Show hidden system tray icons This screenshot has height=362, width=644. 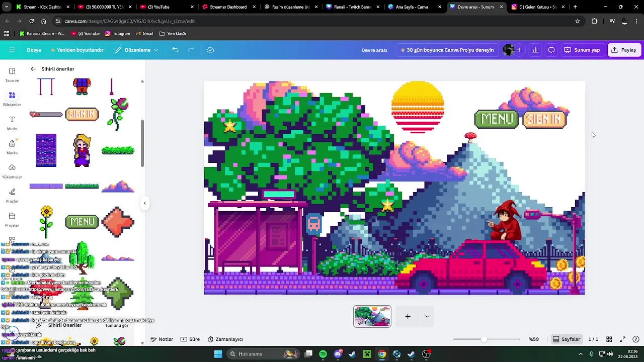coord(581,354)
